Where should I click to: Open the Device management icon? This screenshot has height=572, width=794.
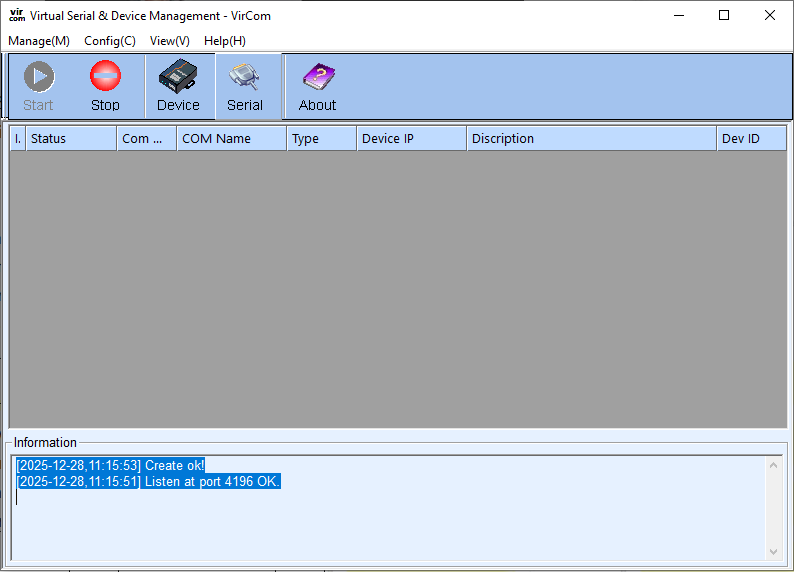click(178, 77)
